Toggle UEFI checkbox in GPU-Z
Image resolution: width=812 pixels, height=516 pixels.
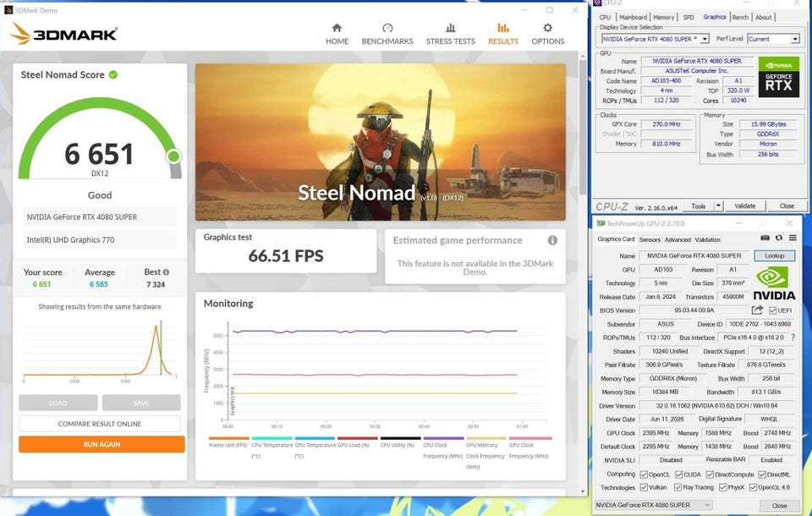[772, 310]
